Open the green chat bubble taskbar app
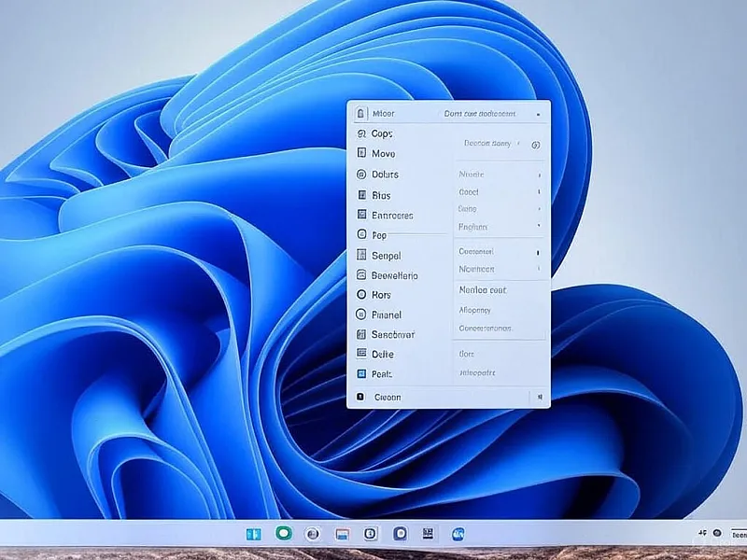 (x=284, y=533)
